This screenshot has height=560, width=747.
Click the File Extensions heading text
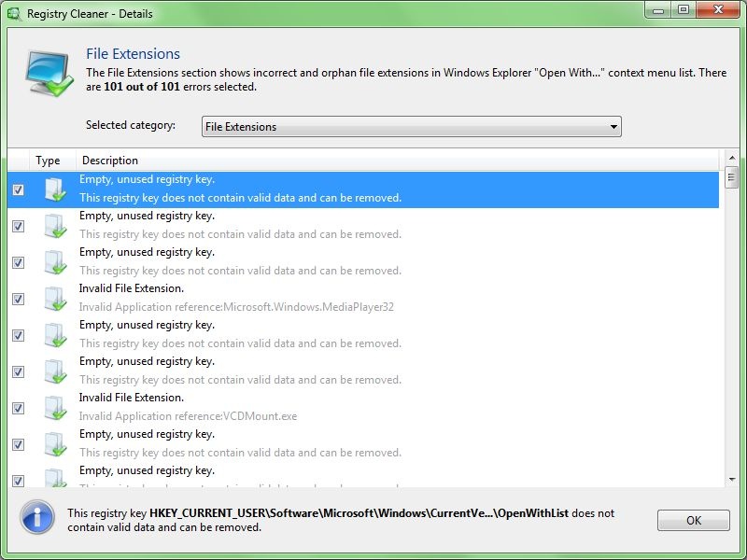pyautogui.click(x=133, y=54)
